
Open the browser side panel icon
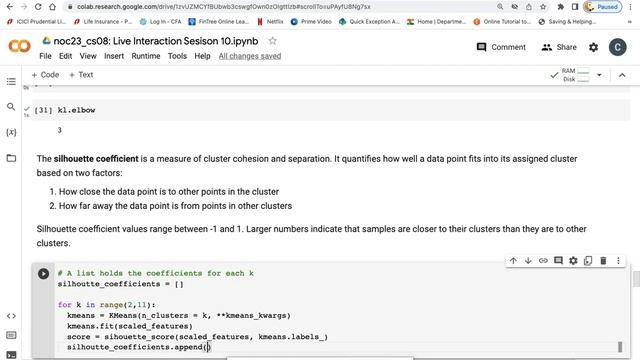tap(575, 7)
